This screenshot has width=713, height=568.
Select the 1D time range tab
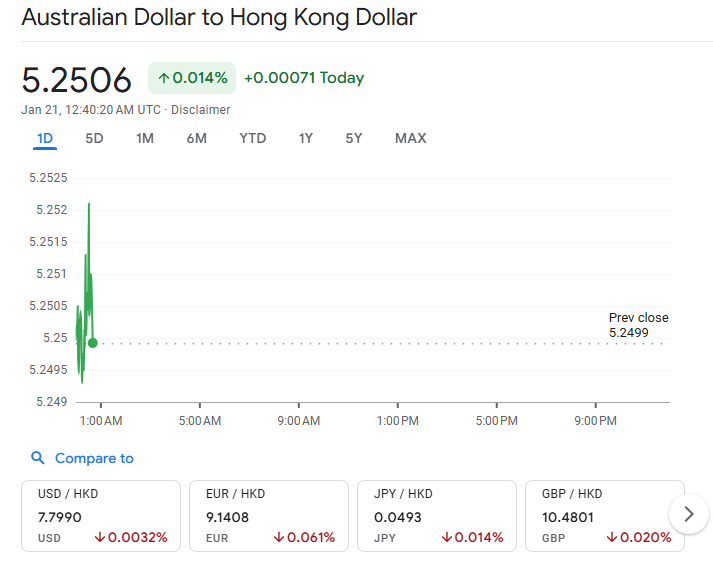[45, 138]
